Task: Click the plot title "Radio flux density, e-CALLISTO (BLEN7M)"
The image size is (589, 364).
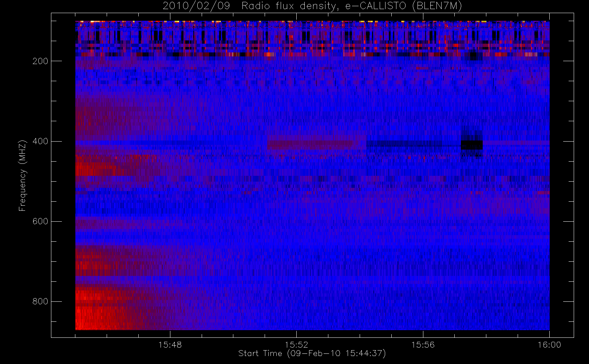Action: 352,6
